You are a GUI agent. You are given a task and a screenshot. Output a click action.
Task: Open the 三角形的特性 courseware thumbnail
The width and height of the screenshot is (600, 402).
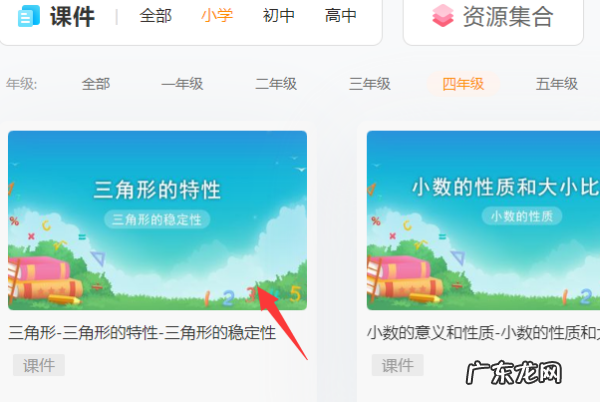pos(157,220)
